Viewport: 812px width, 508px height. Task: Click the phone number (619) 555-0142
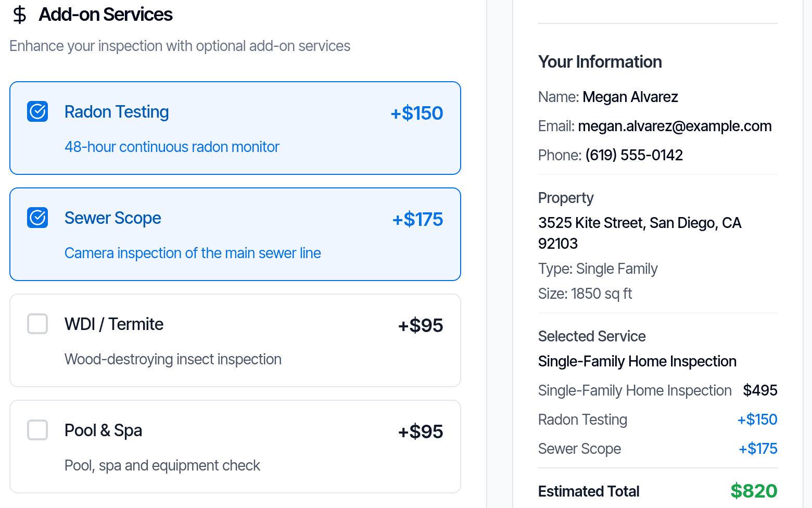pyautogui.click(x=634, y=155)
